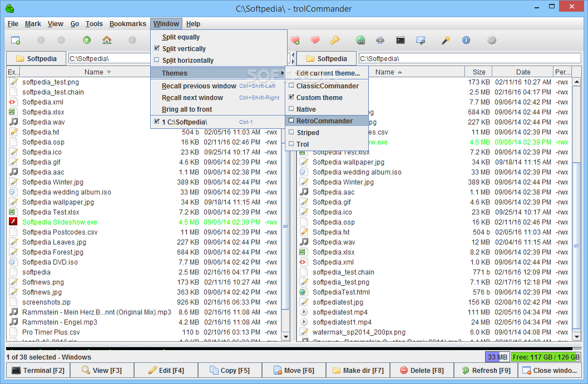Viewport: 588px width, 384px height.
Task: Open right panel Softpedia drive dropdown
Action: [x=327, y=58]
